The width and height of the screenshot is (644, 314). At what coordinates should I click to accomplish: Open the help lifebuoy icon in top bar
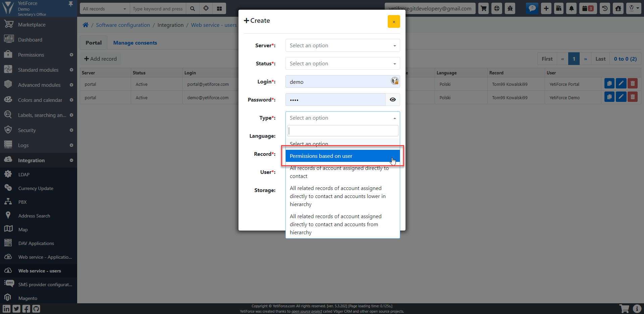pos(497,8)
